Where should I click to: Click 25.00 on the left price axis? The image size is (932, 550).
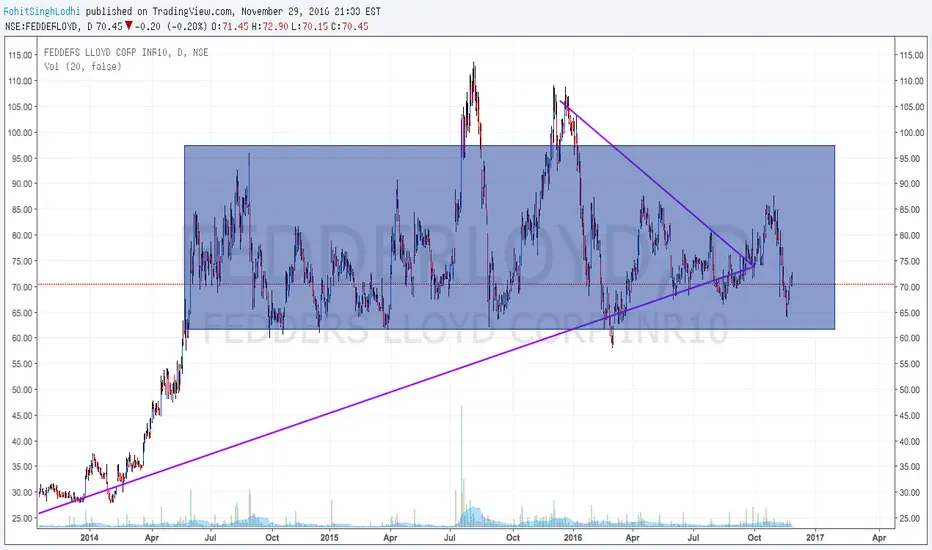tap(22, 518)
